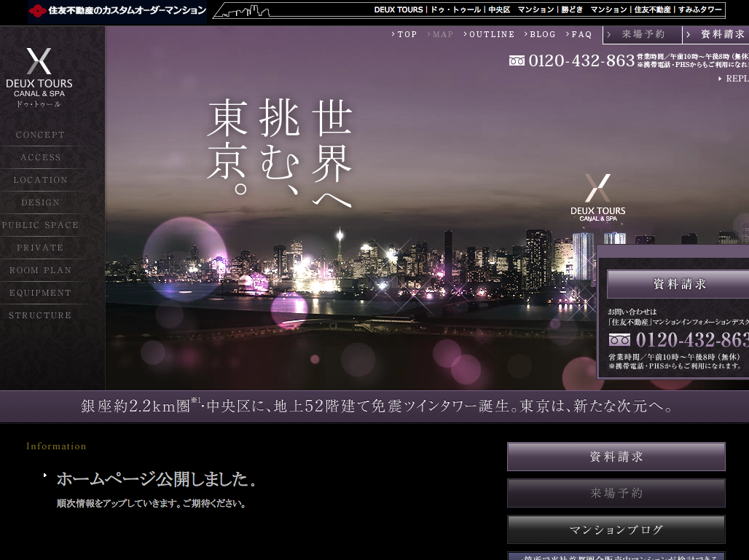
Task: Open the BLOG link in top navigation
Action: pos(542,34)
